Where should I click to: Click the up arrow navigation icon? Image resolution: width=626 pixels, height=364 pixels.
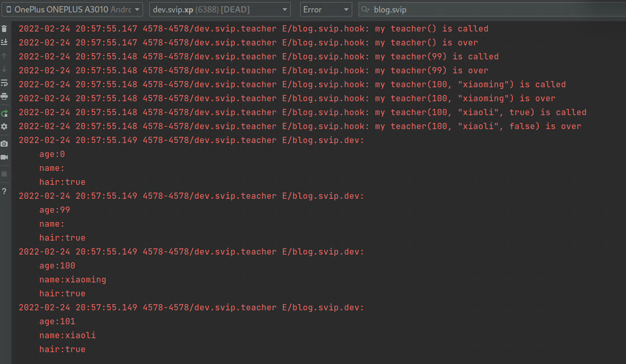(x=5, y=56)
